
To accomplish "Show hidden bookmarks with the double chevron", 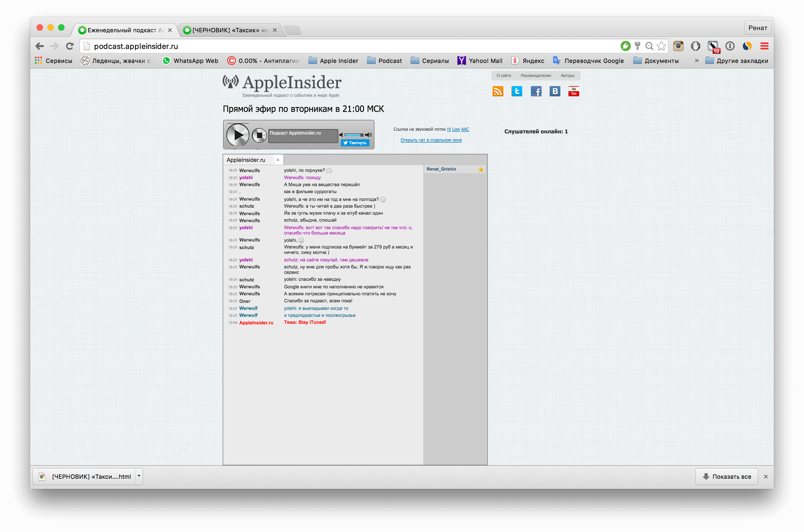I will (x=696, y=61).
